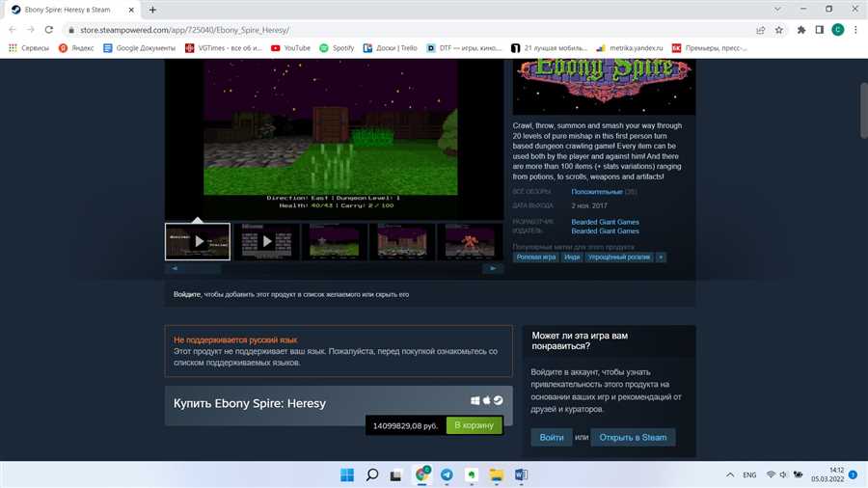Click the Войти login button
Screen dimensions: 868x488
552,437
